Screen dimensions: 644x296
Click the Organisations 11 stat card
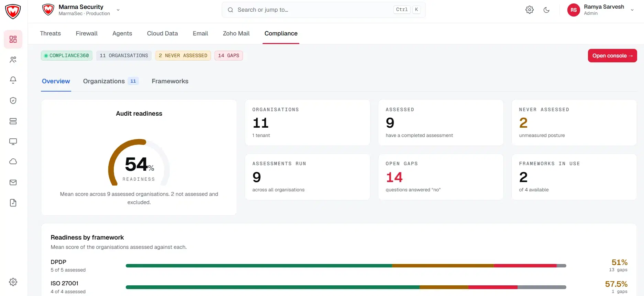(x=308, y=123)
